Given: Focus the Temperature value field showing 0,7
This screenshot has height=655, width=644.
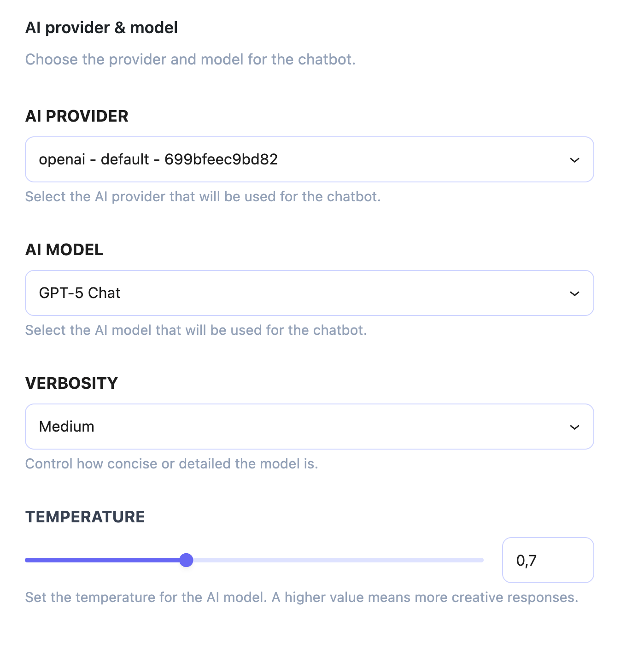Looking at the screenshot, I should [x=547, y=560].
